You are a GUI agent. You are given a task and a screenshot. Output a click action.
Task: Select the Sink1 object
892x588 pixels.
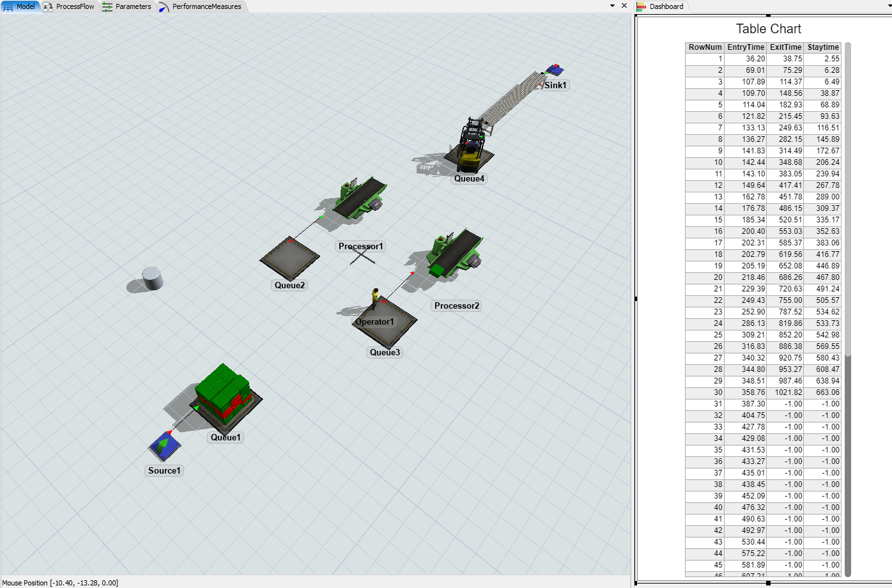554,70
